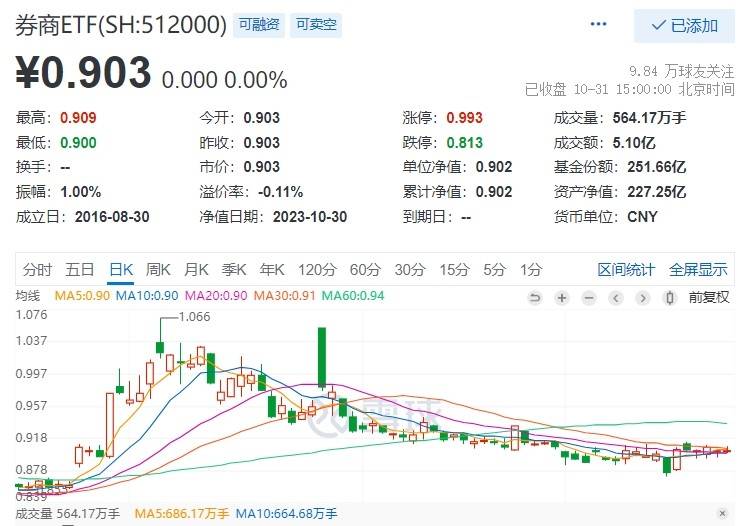
Task: Click the 区间统计 link
Action: point(626,269)
